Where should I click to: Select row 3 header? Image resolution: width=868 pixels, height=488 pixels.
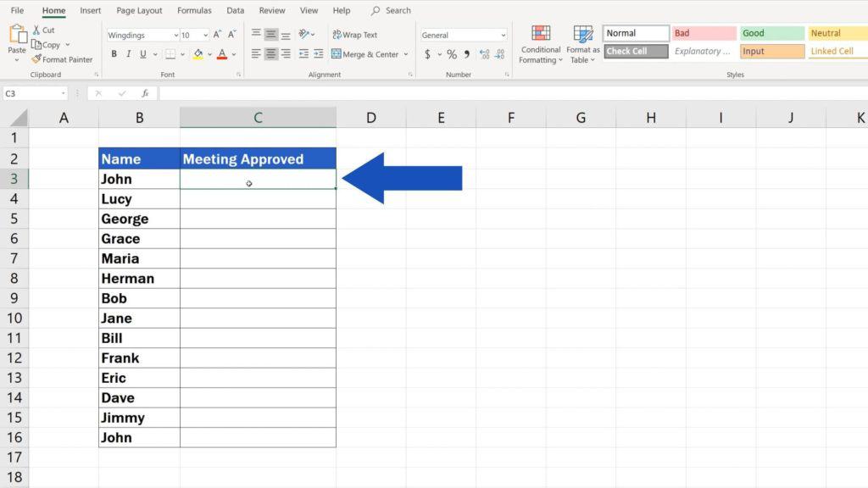point(14,179)
